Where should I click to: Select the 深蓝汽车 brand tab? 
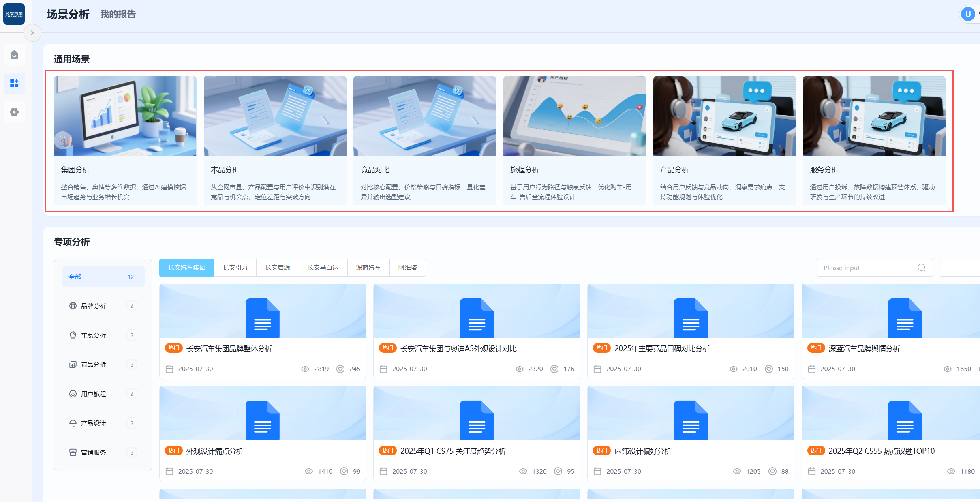(368, 268)
